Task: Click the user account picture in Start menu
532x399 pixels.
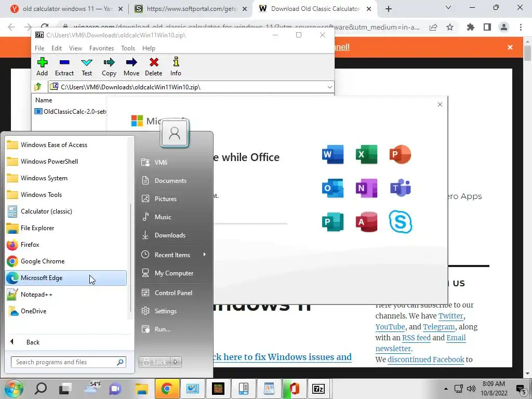Action: click(175, 133)
